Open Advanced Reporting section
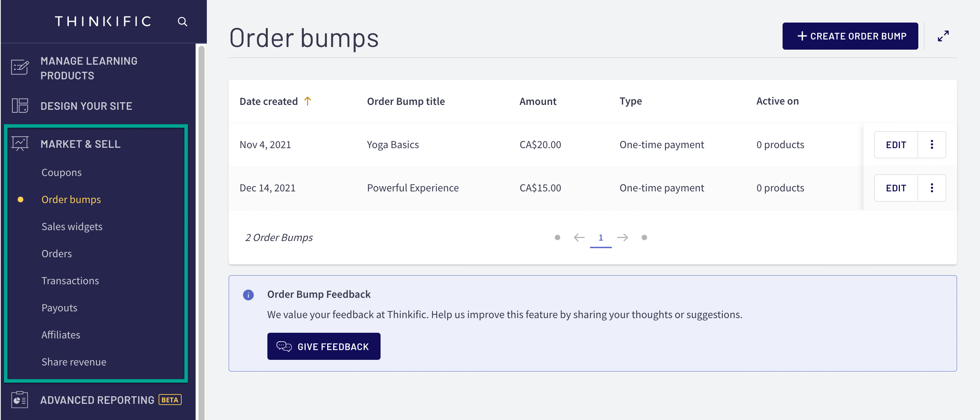The image size is (980, 420). (98, 400)
